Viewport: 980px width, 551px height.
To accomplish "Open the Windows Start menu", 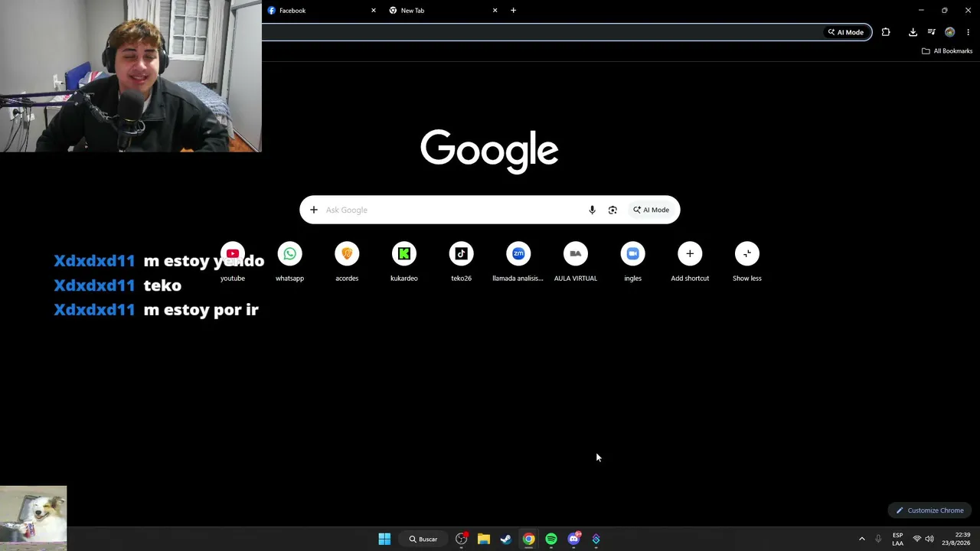I will [384, 539].
